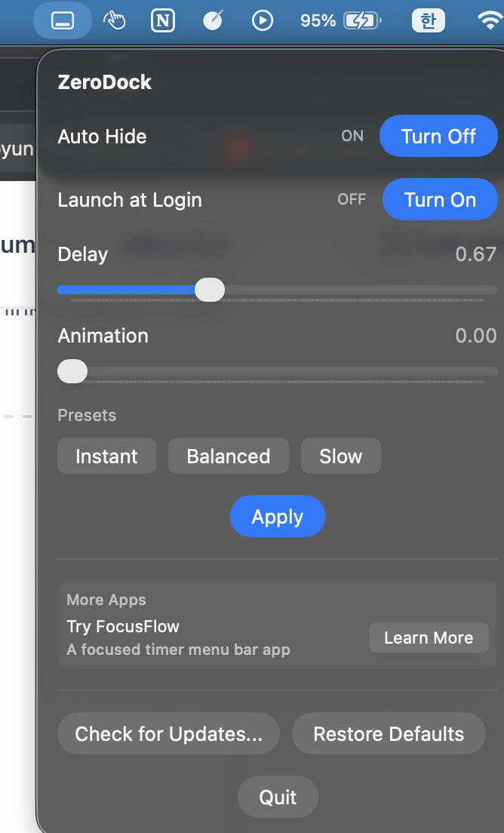Apply the current preset settings
Image resolution: width=504 pixels, height=833 pixels.
(278, 516)
